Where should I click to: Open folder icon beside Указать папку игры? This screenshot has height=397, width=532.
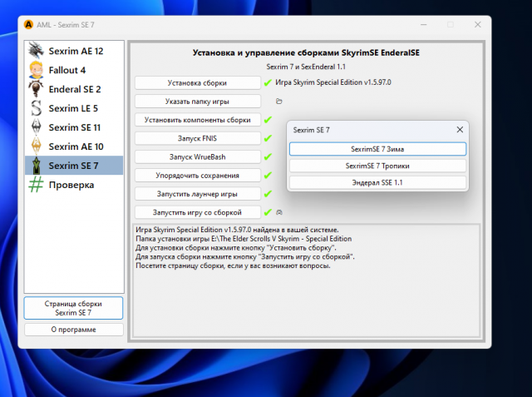pyautogui.click(x=279, y=102)
